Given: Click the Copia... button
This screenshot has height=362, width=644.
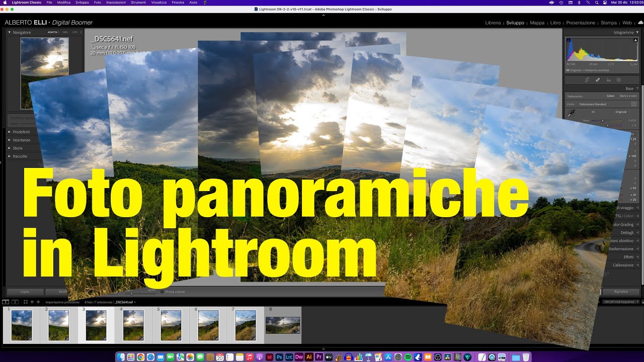Looking at the screenshot, I should (25, 292).
